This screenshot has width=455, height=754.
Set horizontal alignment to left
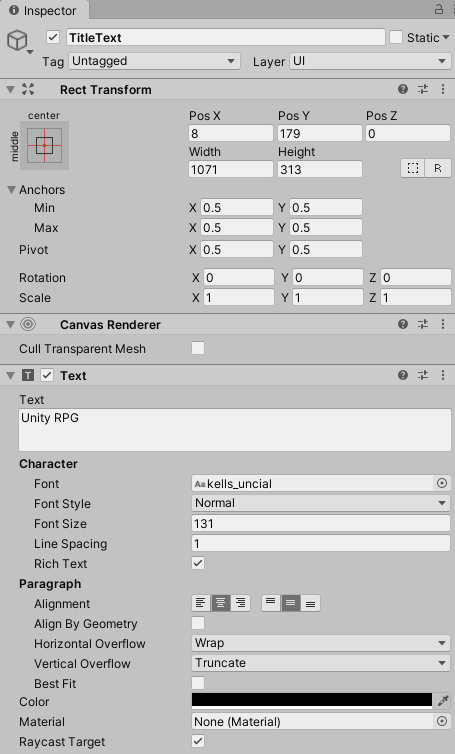pyautogui.click(x=201, y=603)
